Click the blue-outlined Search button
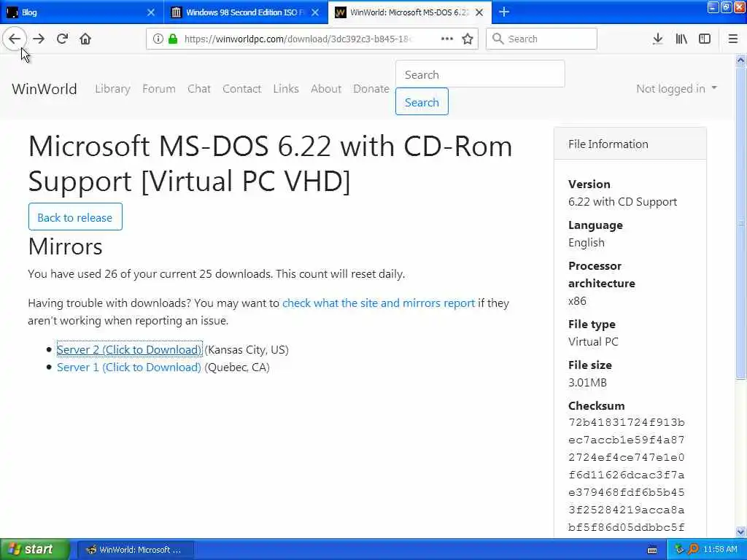 point(422,102)
